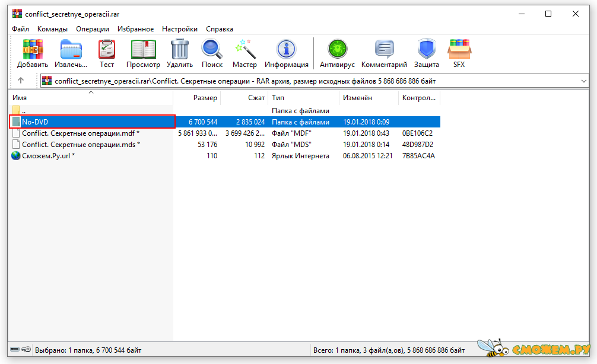Screen dimensions: 597x364
Task: Show archive Информация icon
Action: click(x=286, y=49)
